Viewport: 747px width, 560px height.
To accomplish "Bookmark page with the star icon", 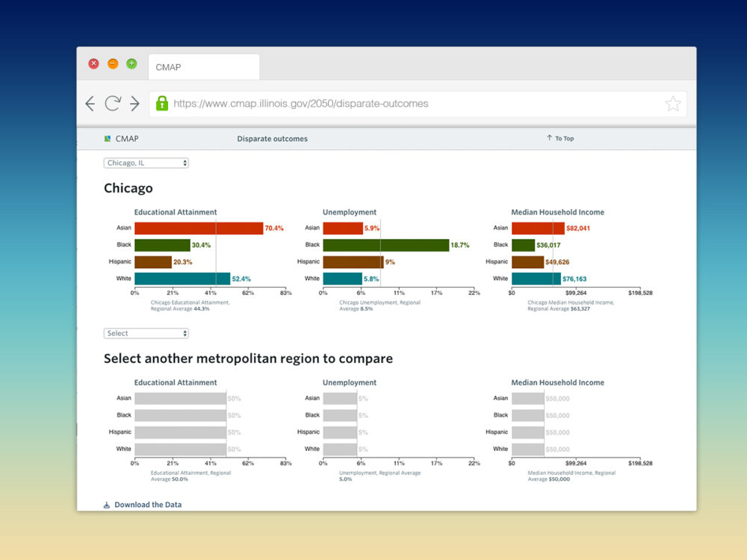I will pos(673,103).
